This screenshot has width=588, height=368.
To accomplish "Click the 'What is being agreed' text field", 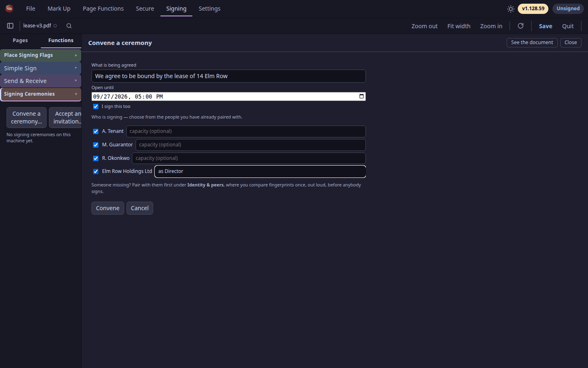I will tap(229, 76).
